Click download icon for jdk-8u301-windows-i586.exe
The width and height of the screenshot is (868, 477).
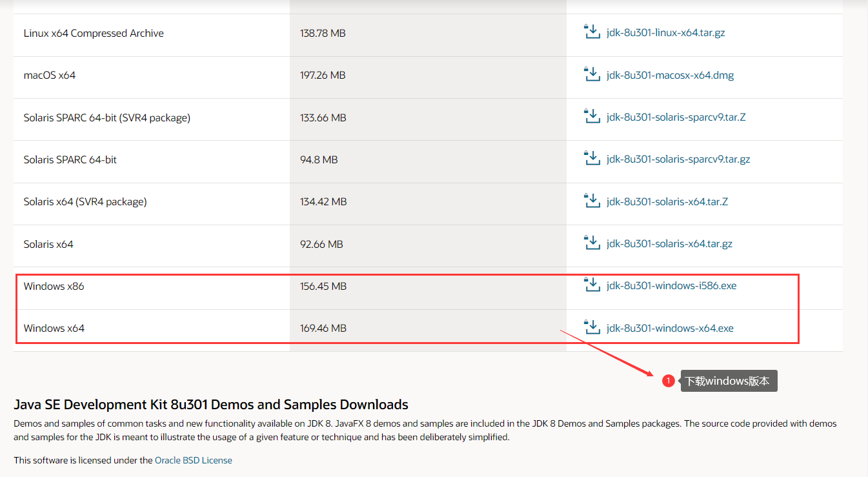(x=592, y=285)
